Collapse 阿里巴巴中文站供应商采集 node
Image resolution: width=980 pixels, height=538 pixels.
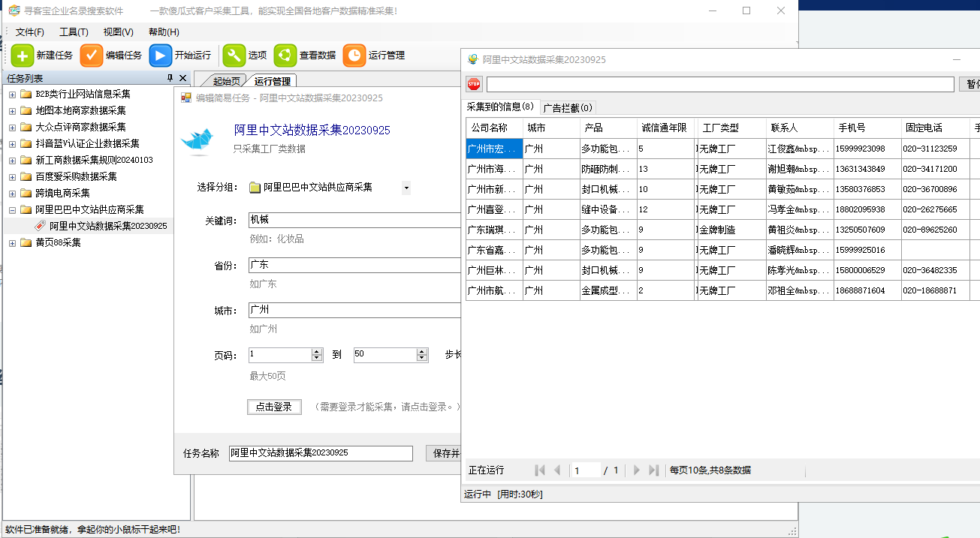point(12,210)
